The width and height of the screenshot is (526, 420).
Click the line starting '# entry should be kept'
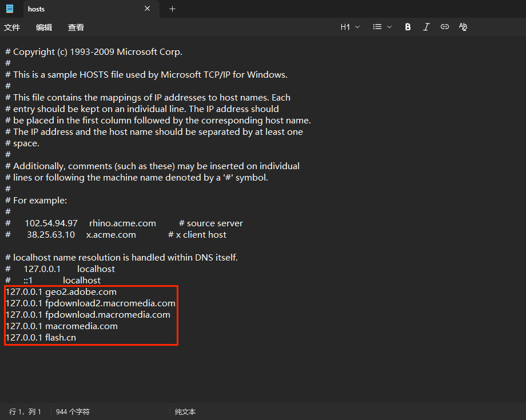click(142, 109)
